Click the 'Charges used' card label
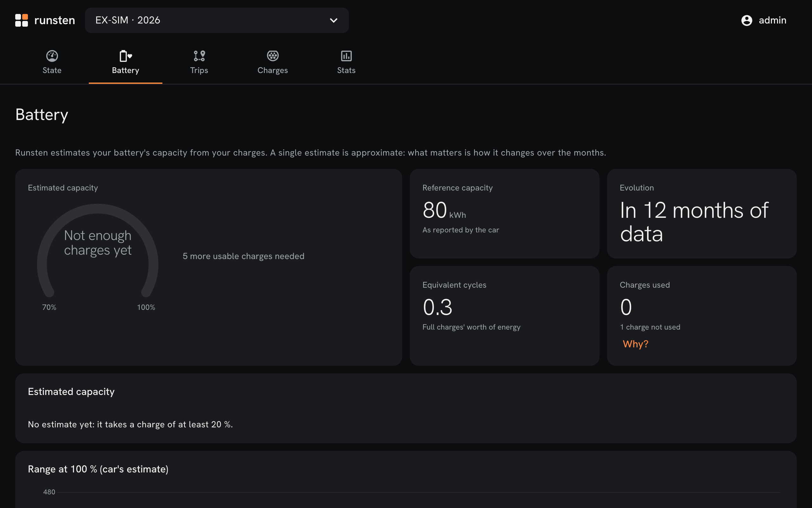The image size is (812, 508). click(645, 285)
